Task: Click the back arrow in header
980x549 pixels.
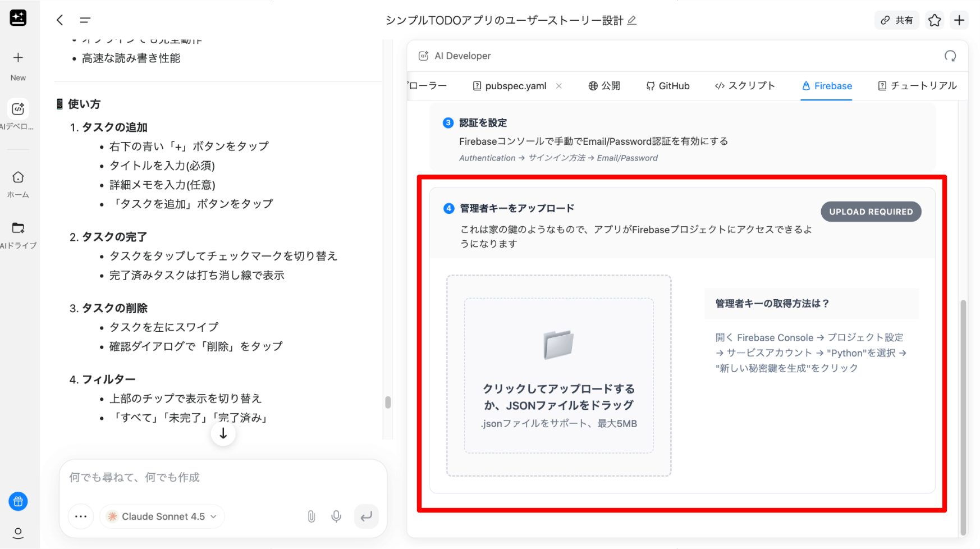Action: (x=59, y=20)
